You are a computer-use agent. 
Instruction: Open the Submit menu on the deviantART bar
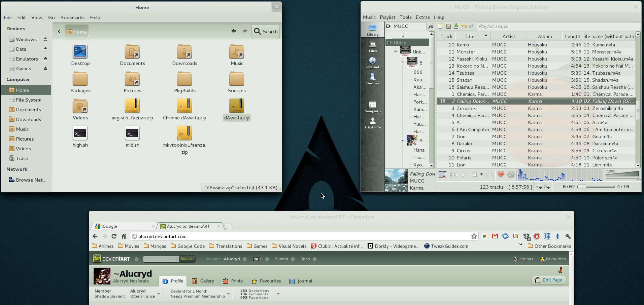(284, 259)
